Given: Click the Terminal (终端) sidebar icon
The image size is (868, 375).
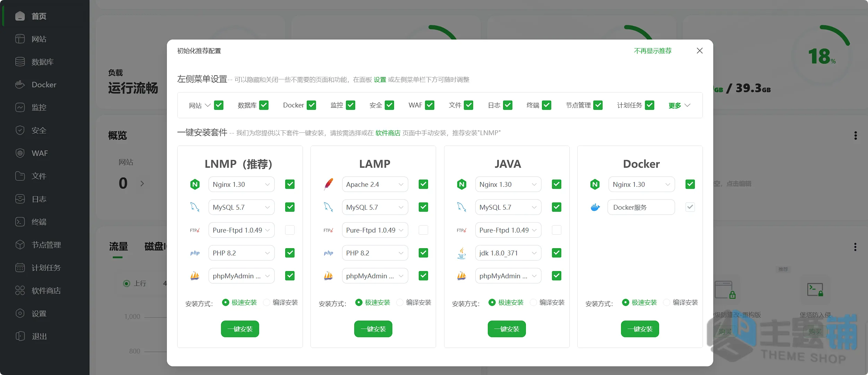Looking at the screenshot, I should click(20, 222).
